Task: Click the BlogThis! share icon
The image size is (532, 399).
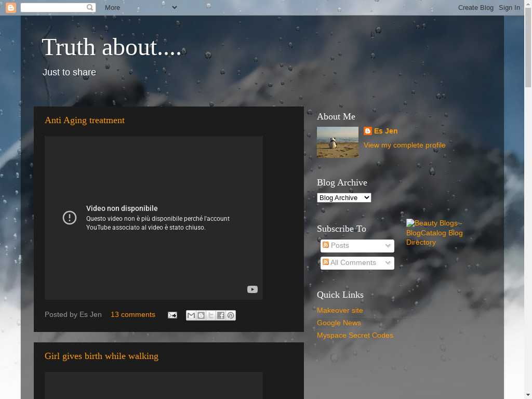Action: point(201,315)
